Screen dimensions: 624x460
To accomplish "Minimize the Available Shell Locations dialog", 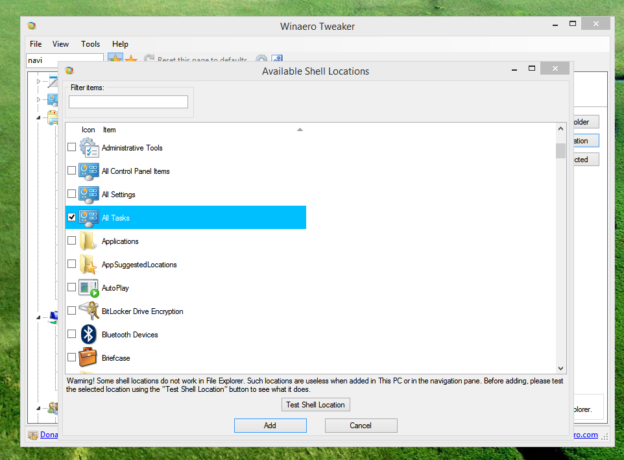I will (x=514, y=70).
